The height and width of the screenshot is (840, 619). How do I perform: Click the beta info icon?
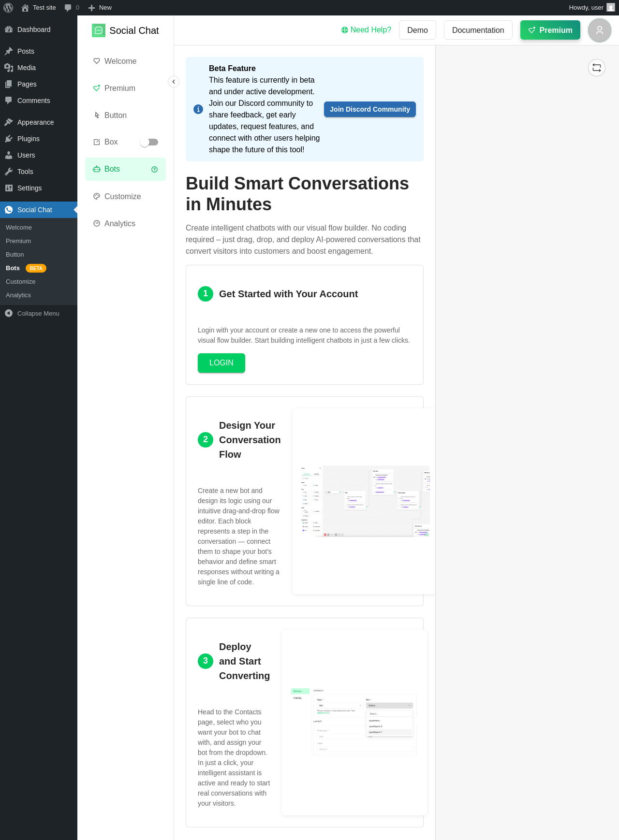(x=198, y=109)
